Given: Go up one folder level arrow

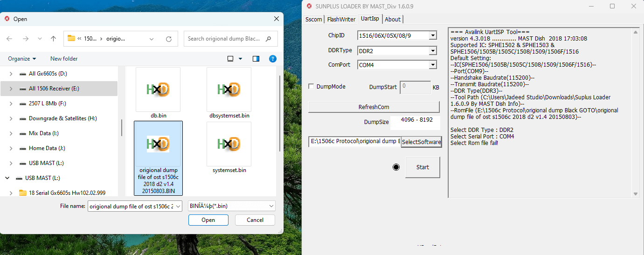Looking at the screenshot, I should click(x=53, y=39).
